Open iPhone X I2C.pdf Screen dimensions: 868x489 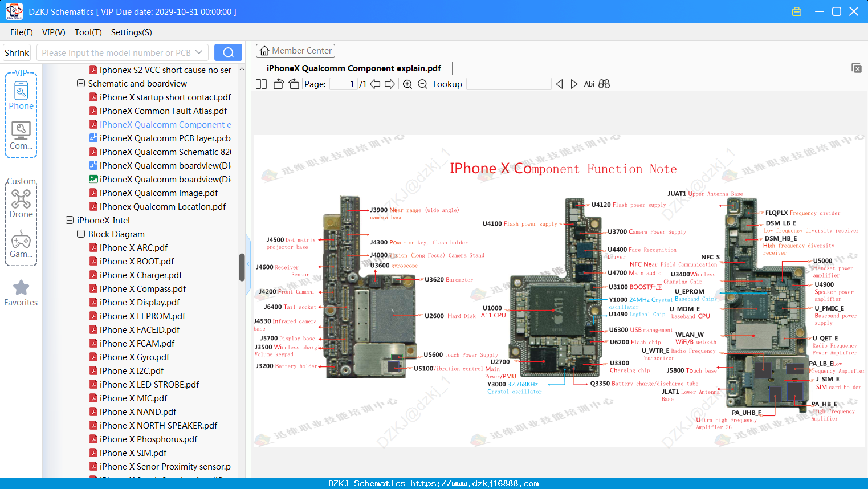(132, 371)
